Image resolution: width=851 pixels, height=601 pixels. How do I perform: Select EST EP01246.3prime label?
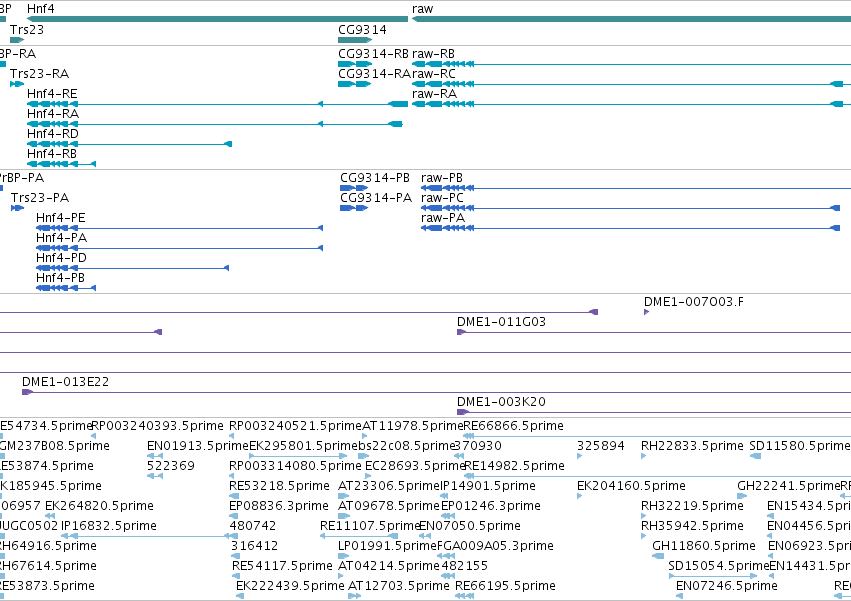(x=491, y=506)
